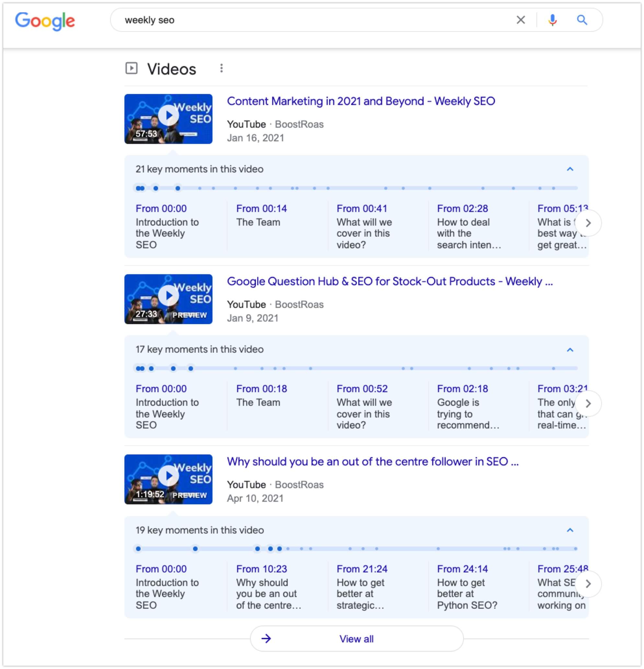
Task: Click the fourth large dot on 17 moments timeline
Action: point(173,368)
